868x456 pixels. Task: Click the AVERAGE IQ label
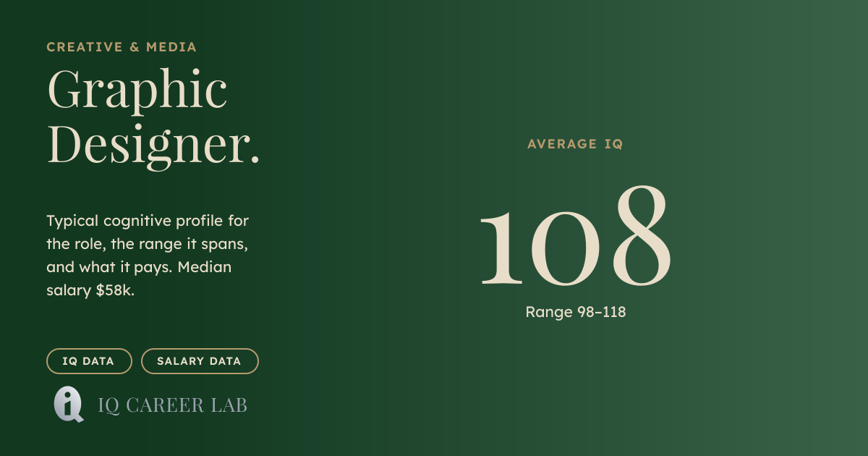(x=575, y=144)
